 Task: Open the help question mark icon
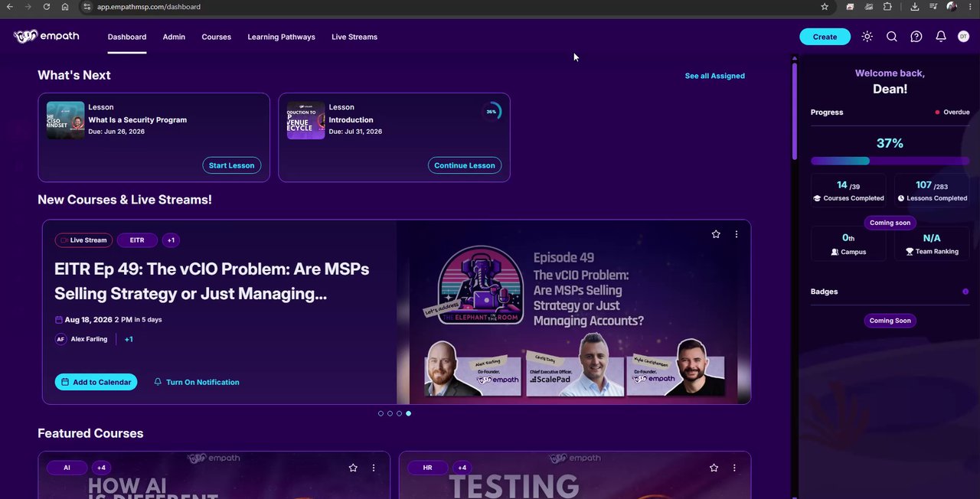point(916,37)
